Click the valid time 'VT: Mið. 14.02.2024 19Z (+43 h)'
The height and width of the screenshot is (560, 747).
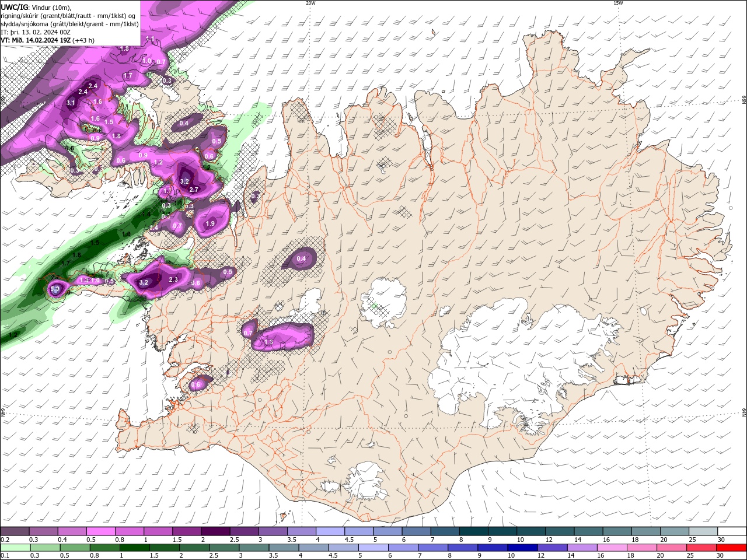pos(48,40)
